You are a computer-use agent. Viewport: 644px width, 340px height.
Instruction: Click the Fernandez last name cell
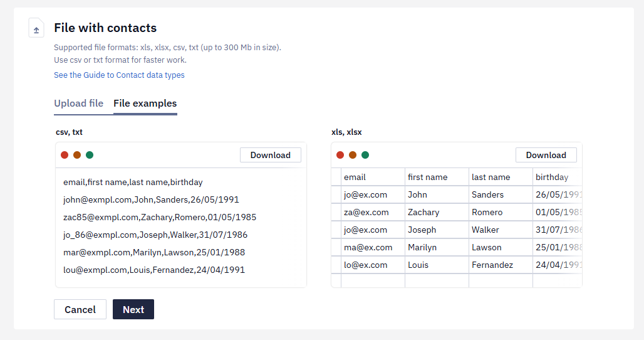tap(501, 265)
